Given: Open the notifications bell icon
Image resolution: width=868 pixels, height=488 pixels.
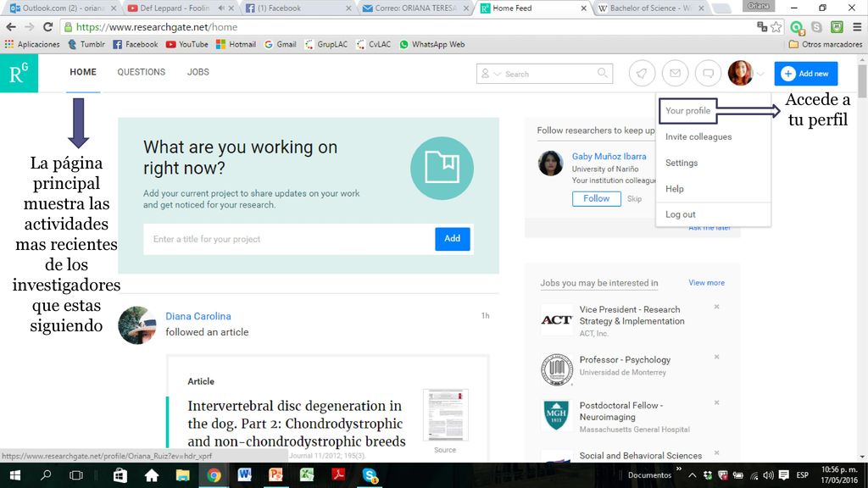Looking at the screenshot, I should [x=643, y=73].
